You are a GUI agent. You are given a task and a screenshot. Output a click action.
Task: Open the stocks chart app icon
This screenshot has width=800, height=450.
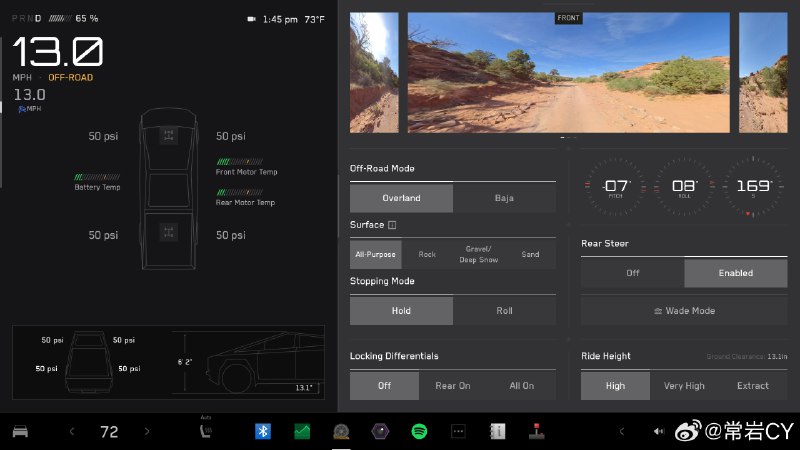302,432
